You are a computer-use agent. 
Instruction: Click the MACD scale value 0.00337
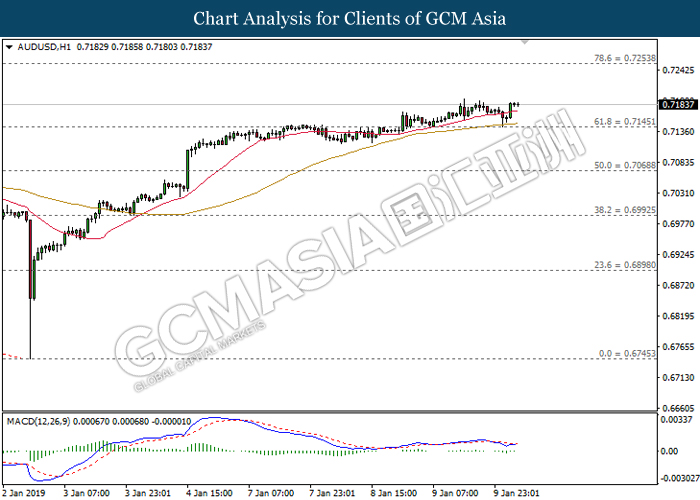click(x=677, y=420)
